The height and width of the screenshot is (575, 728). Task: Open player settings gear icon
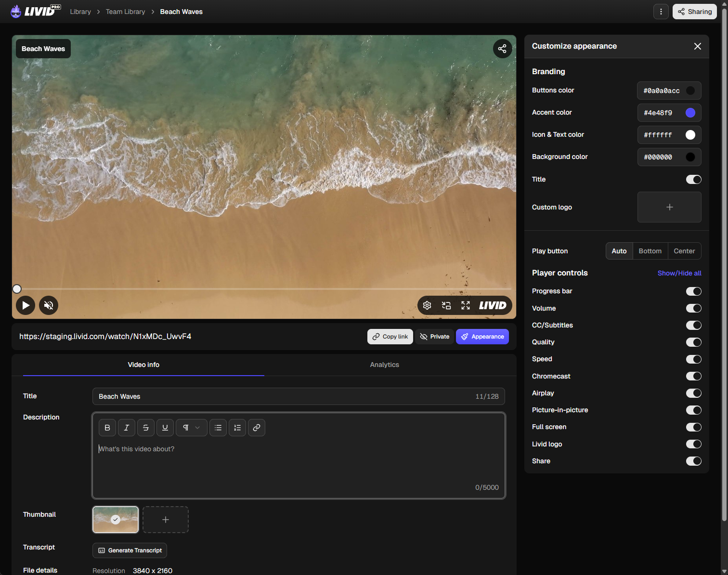(x=427, y=305)
